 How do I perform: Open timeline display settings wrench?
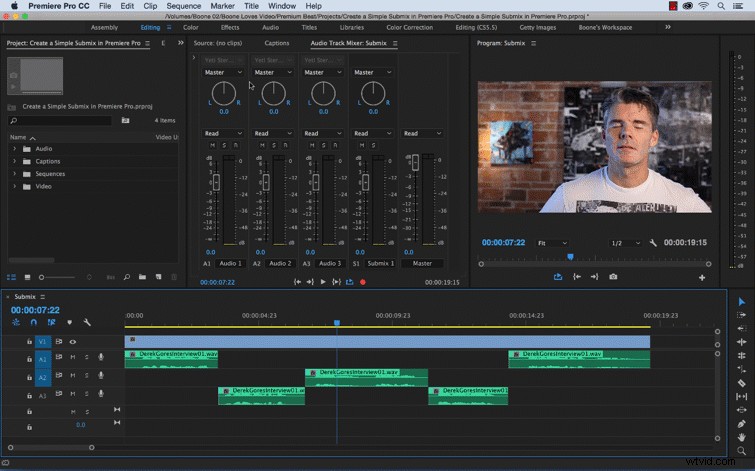point(87,322)
